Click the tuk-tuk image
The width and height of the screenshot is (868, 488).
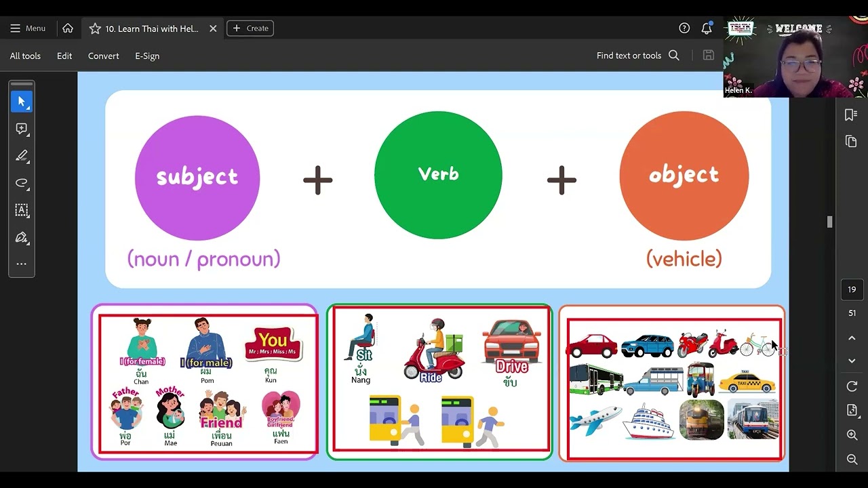point(701,379)
